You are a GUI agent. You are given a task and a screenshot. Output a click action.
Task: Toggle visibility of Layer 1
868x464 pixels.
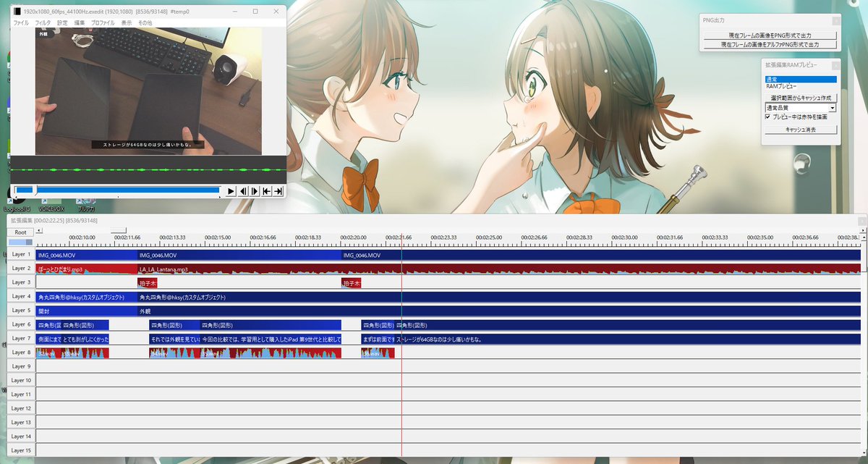tap(21, 255)
